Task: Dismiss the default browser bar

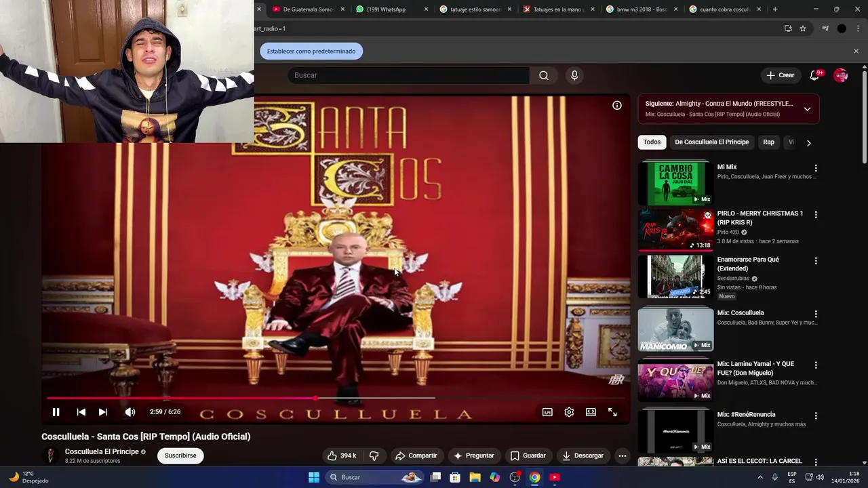Action: [x=856, y=52]
